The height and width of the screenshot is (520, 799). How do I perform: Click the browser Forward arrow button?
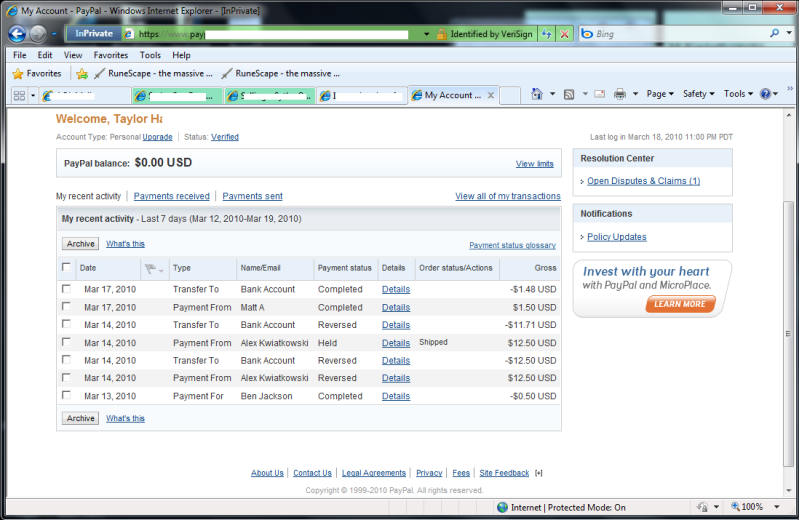click(x=38, y=34)
